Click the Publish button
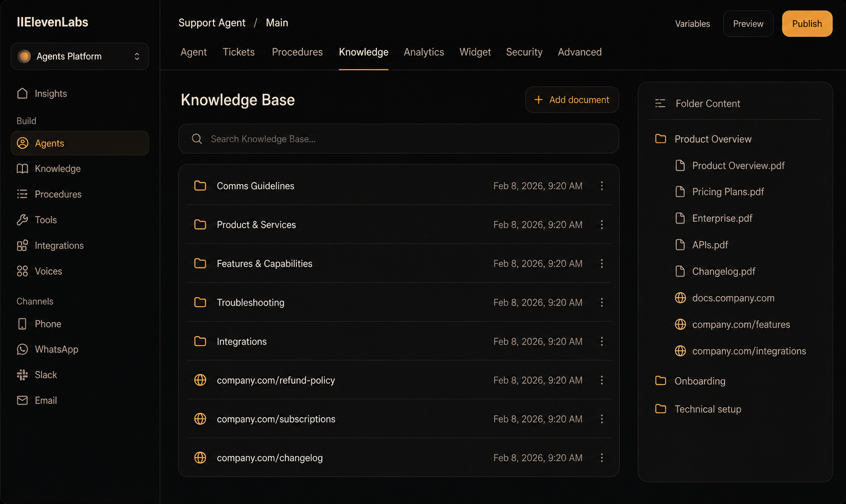The image size is (846, 504). (x=807, y=23)
